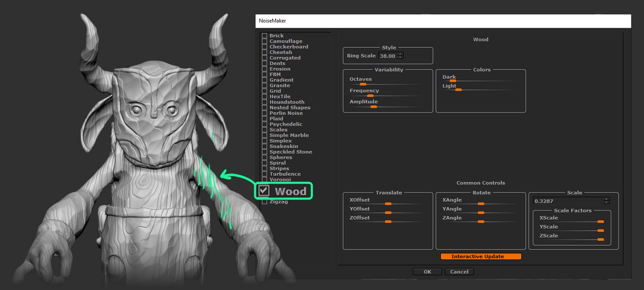Image resolution: width=644 pixels, height=290 pixels.
Task: Click the YAngle rotate slider
Action: 481,213
